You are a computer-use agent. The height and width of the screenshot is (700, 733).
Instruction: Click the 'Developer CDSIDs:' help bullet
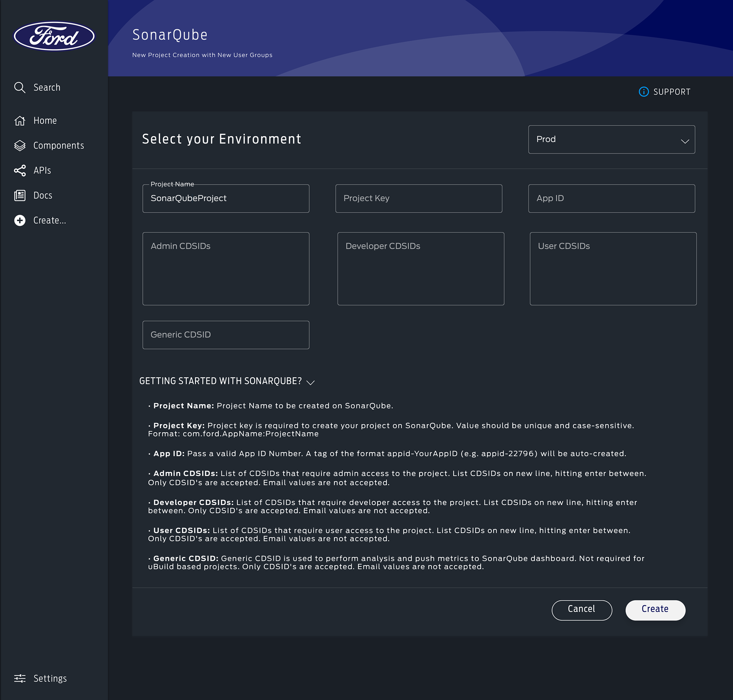(x=392, y=506)
